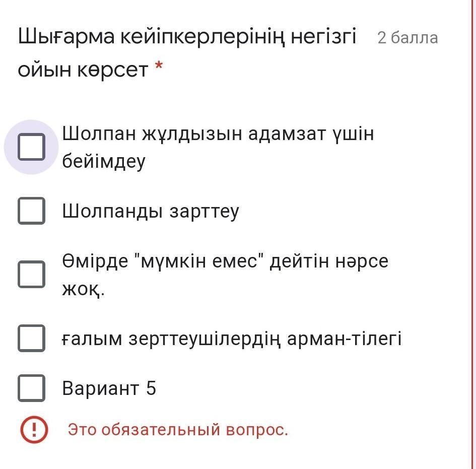Click the word 'бейімдеу' in first option

pyautogui.click(x=104, y=162)
